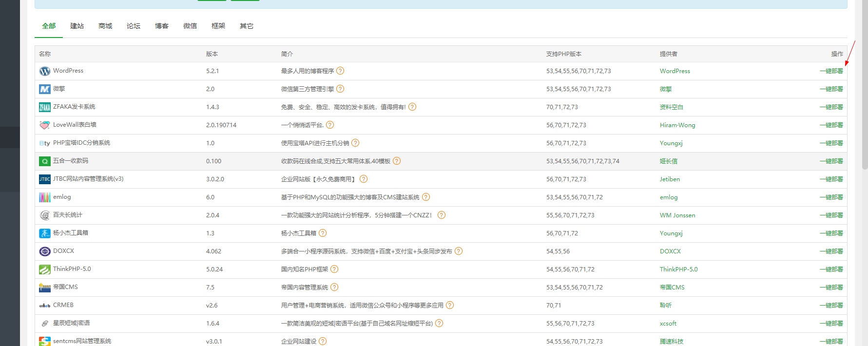Screen dimensions: 868x346
Task: Open help icon beside 最多人用的博客程序
Action: pyautogui.click(x=340, y=71)
